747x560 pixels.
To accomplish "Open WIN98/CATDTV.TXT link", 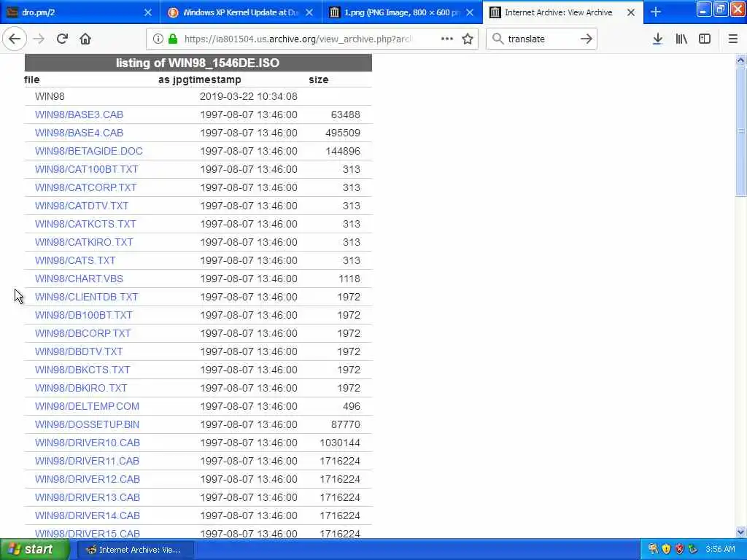I will 82,206.
